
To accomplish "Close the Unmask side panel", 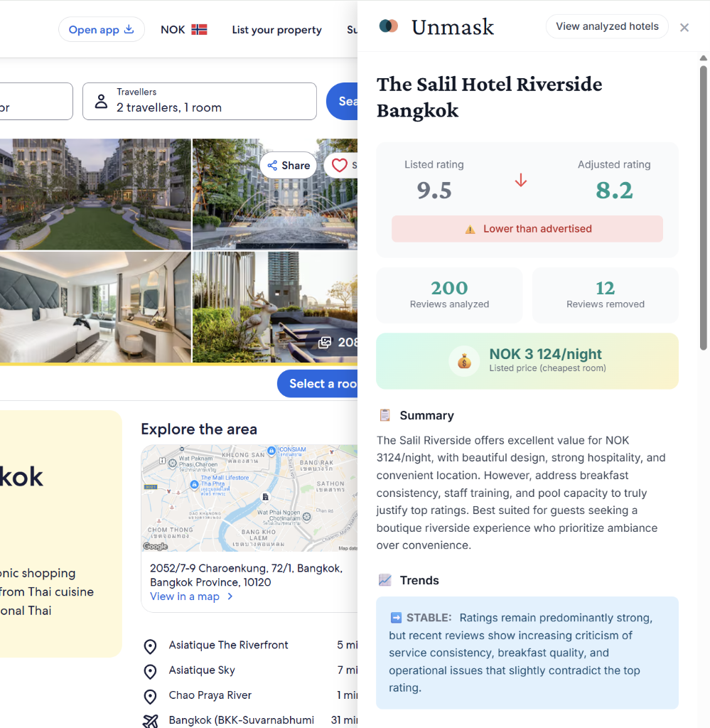I will pos(684,28).
